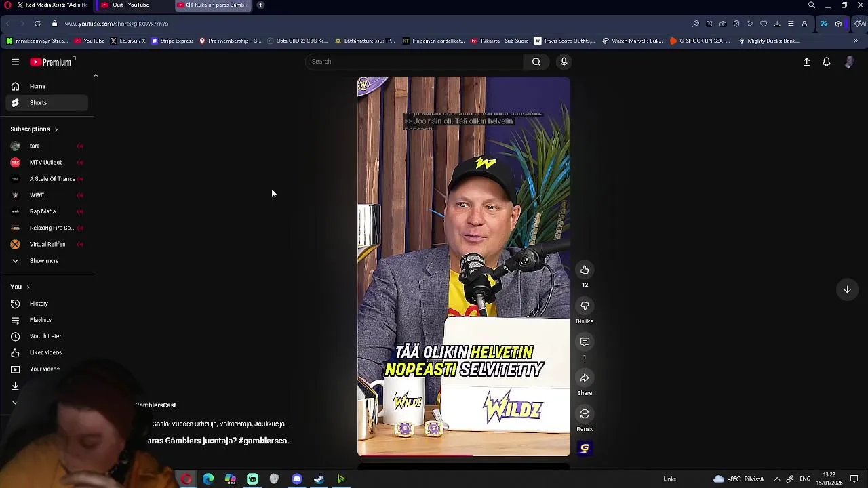The height and width of the screenshot is (488, 868).
Task: Go to Home in sidebar
Action: (x=47, y=86)
